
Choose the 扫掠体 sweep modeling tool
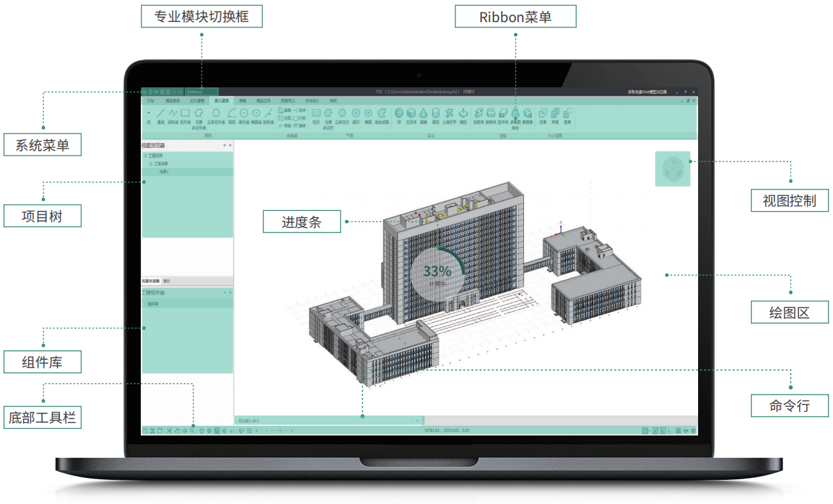pyautogui.click(x=478, y=117)
